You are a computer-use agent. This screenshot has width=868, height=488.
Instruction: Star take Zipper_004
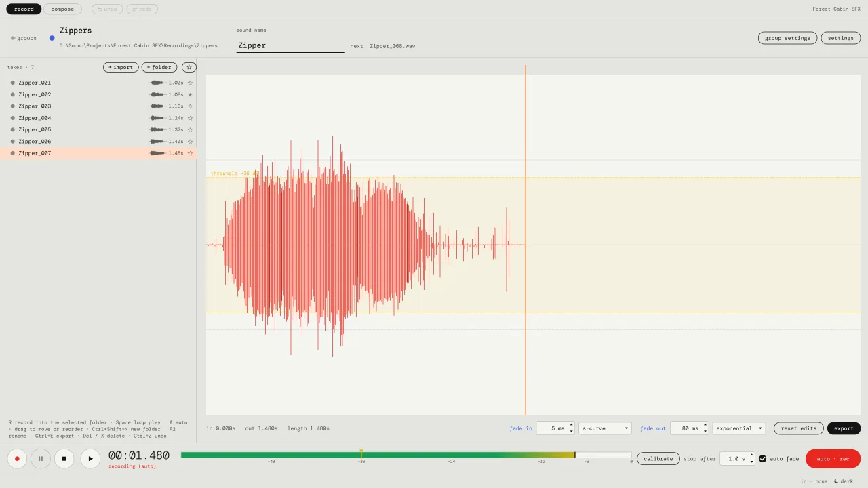click(190, 118)
